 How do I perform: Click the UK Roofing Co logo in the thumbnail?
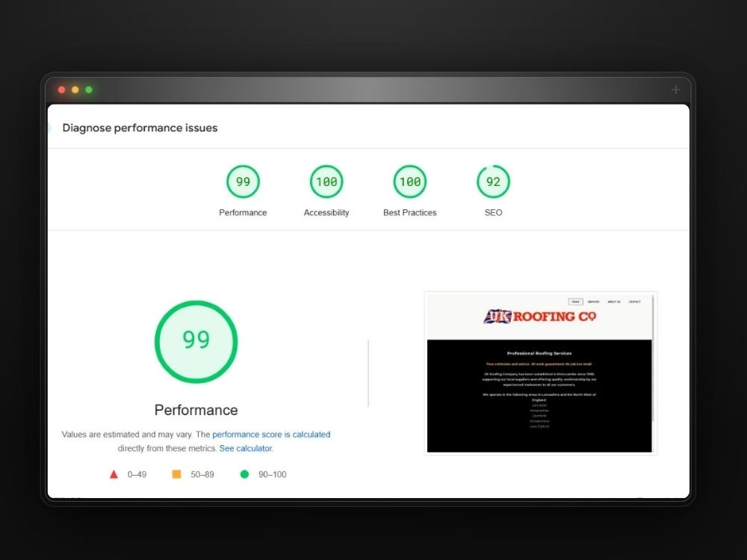point(540,316)
